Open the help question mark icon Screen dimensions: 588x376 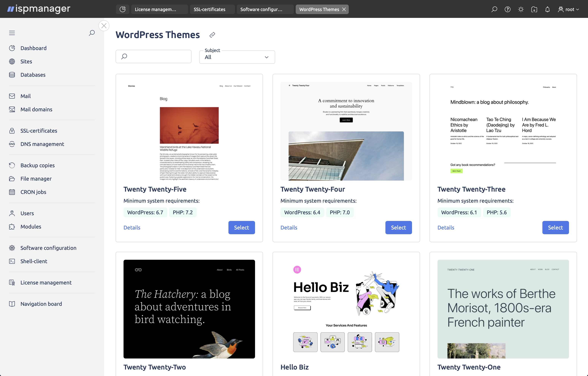point(508,9)
